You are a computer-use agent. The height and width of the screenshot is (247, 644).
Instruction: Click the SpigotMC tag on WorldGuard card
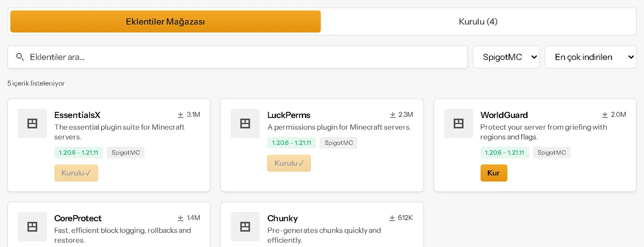[x=552, y=153]
